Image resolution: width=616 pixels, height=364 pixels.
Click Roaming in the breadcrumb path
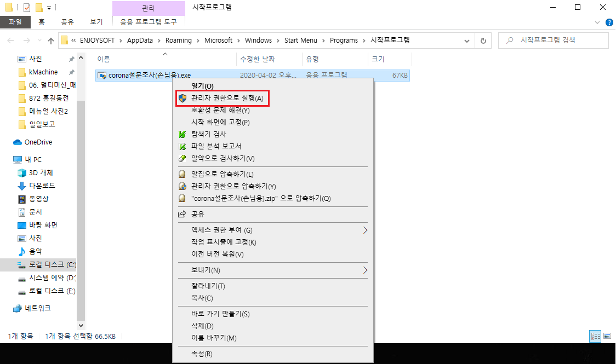click(x=178, y=41)
